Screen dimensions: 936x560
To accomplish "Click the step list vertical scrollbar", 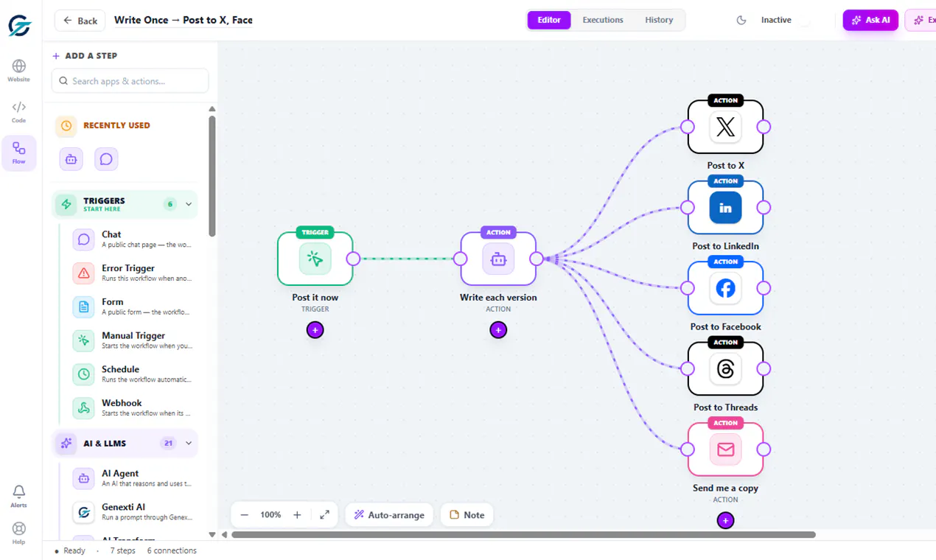I will point(212,175).
